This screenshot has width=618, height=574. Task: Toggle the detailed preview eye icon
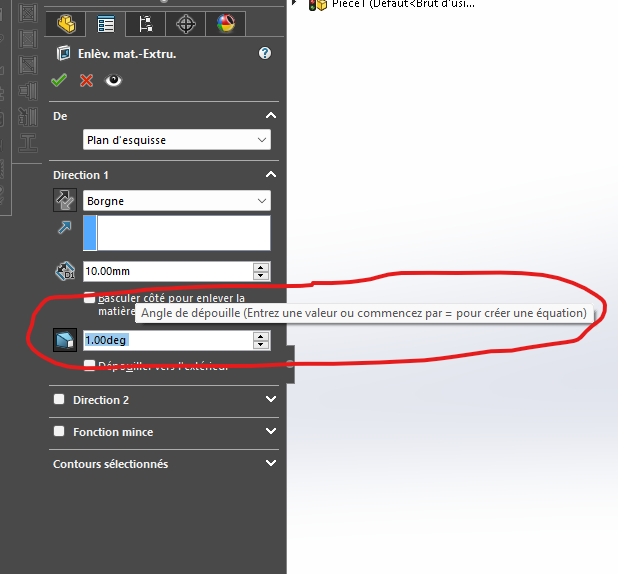point(113,81)
